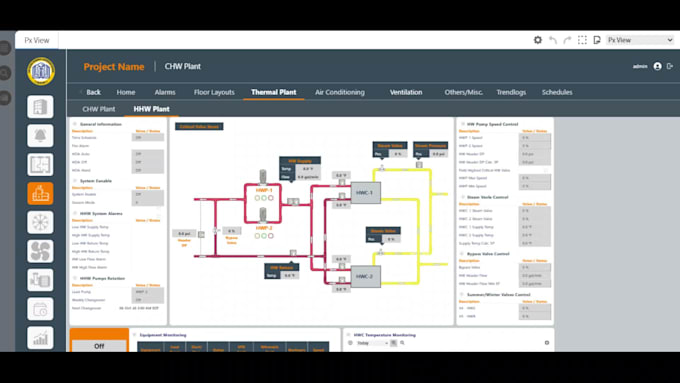Collapse the General Information section
This screenshot has width=680, height=383.
(x=75, y=124)
